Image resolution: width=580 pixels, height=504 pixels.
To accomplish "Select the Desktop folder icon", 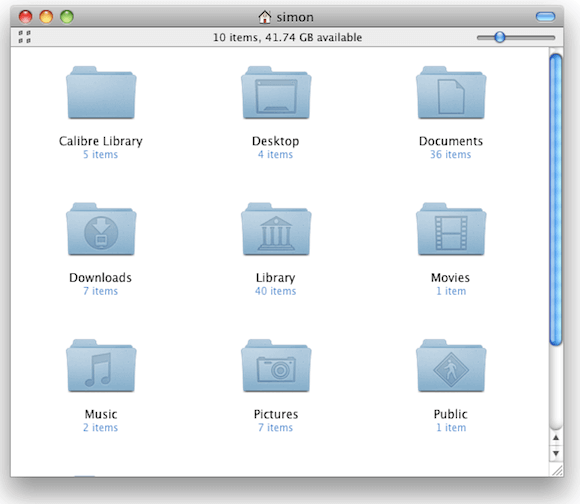I will (276, 93).
